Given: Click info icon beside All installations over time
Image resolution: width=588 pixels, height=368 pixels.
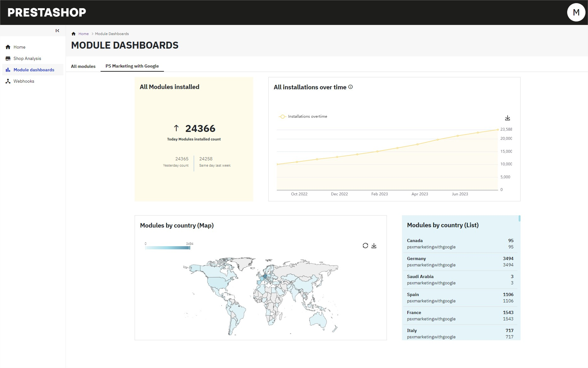Looking at the screenshot, I should coord(350,87).
